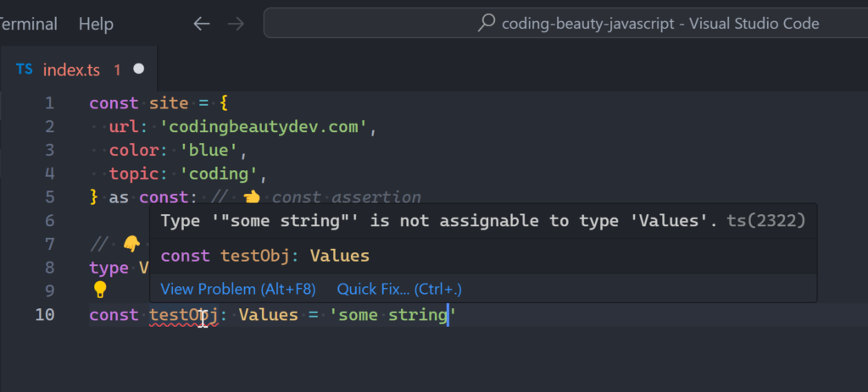Click the 'const assertion' comment text
Image resolution: width=868 pixels, height=392 pixels.
[x=347, y=197]
